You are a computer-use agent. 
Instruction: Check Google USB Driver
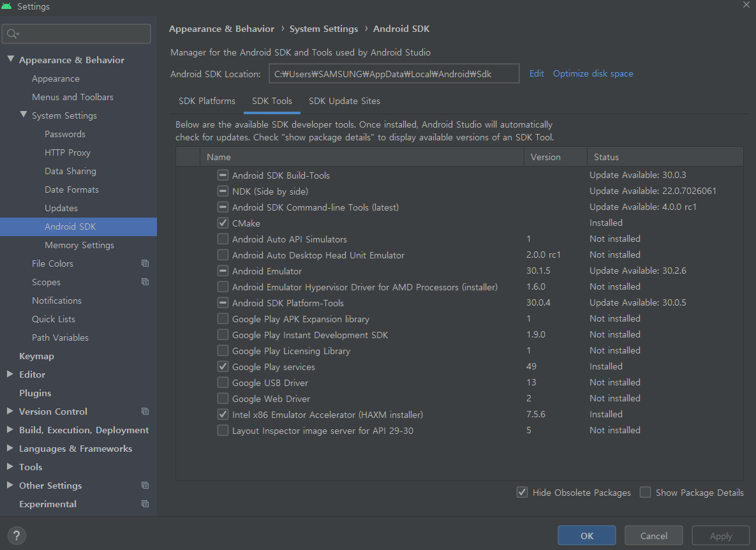click(223, 382)
